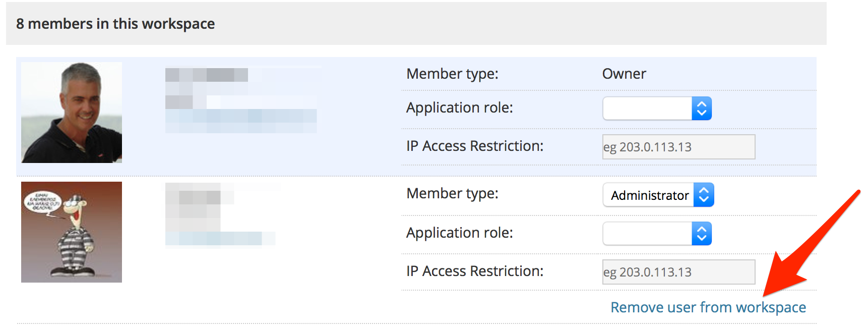Click the Member type label in owner row

click(x=452, y=74)
